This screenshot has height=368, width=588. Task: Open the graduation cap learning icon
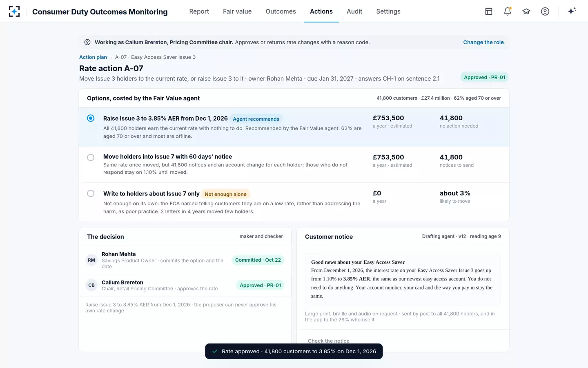point(526,11)
